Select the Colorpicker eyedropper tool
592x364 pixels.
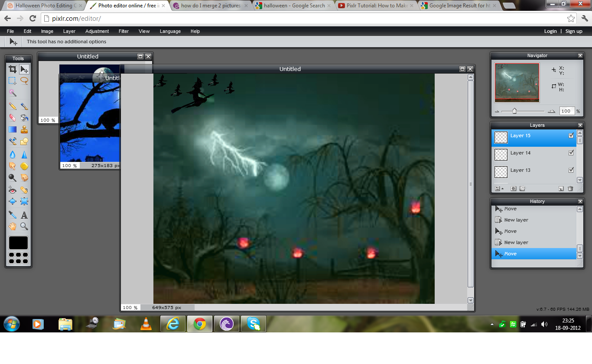click(x=13, y=215)
